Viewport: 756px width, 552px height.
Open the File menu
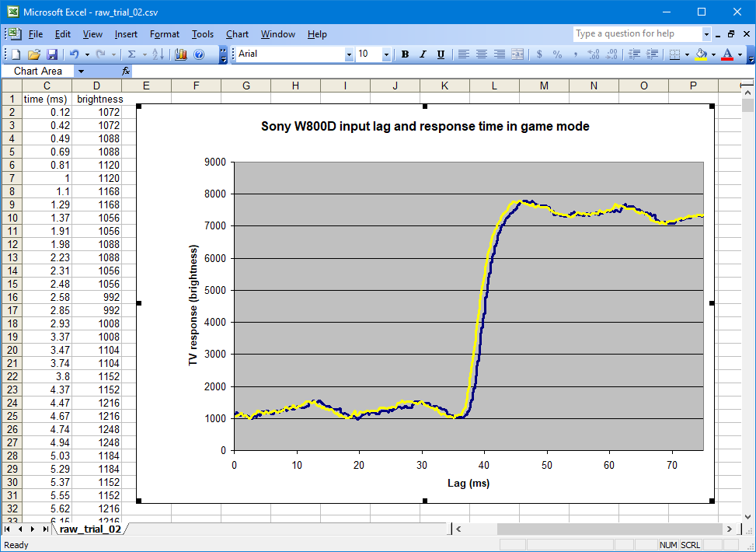(x=36, y=34)
